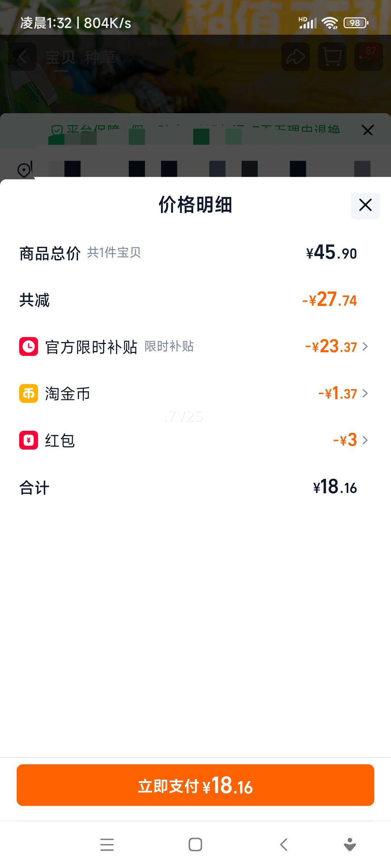Image resolution: width=391 pixels, height=868 pixels.
Task: Tap the Android recent apps menu icon
Action: click(107, 845)
